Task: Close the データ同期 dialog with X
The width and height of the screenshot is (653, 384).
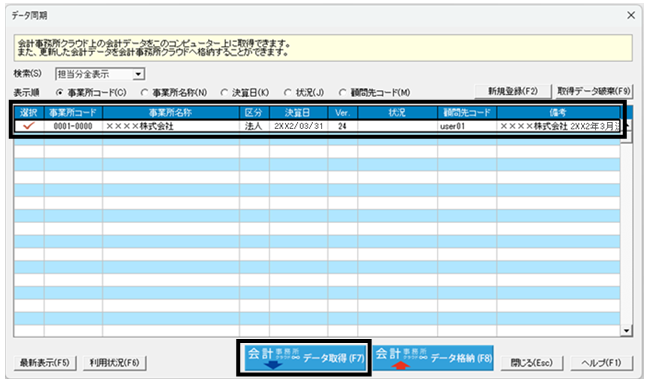Action: (631, 15)
